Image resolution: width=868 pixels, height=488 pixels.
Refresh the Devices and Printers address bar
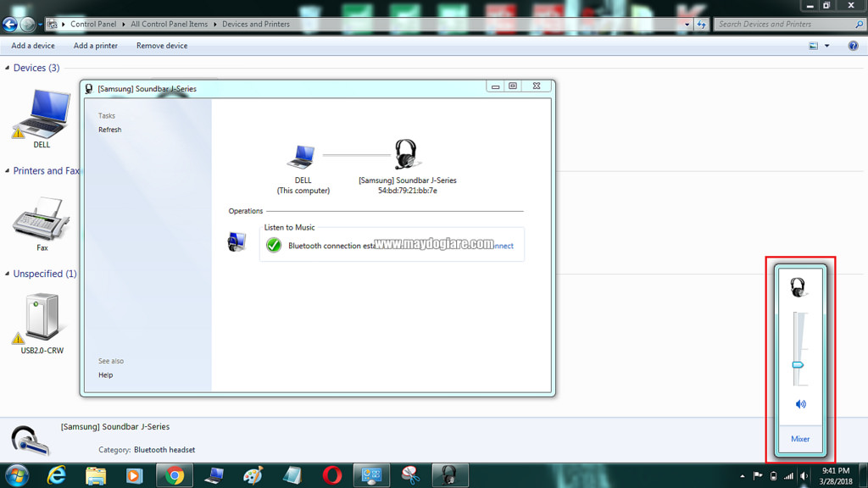point(701,25)
